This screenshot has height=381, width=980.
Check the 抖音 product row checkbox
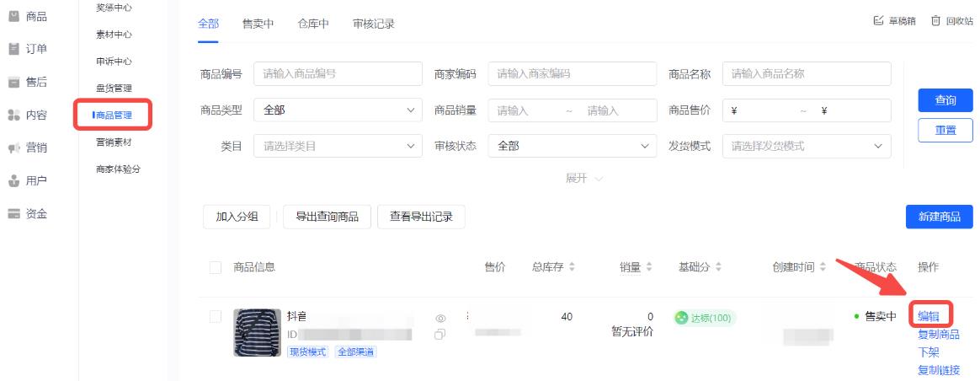215,317
